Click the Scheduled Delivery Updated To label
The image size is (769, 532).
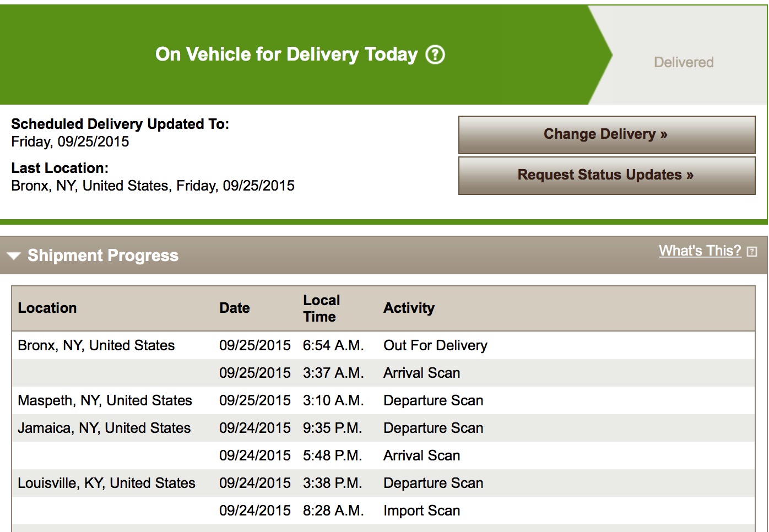120,124
